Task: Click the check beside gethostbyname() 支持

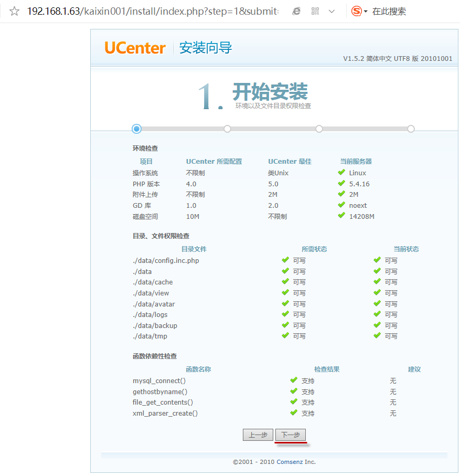Action: point(294,391)
